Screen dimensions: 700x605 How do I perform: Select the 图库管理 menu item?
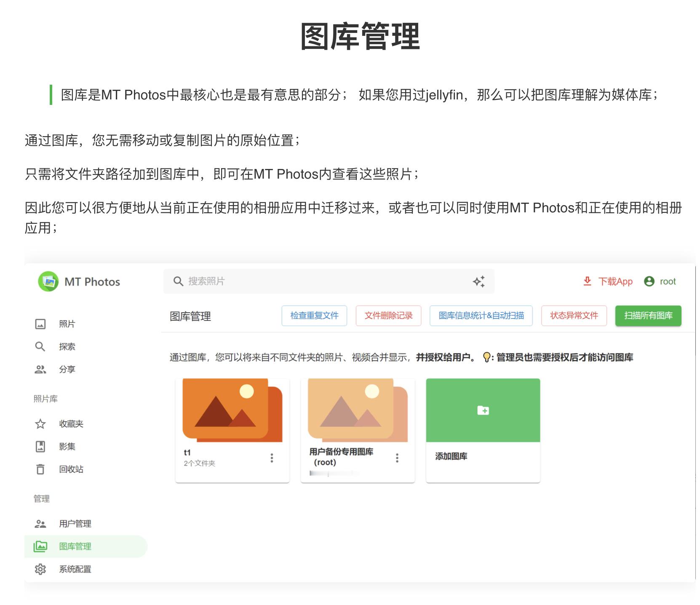coord(86,546)
